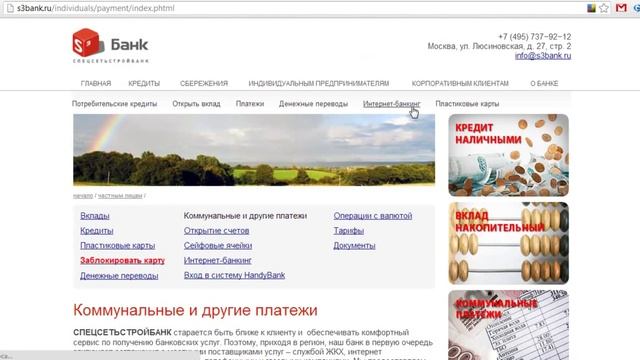This screenshot has width=640, height=360.
Task: Select Платежи in submenu
Action: tap(250, 104)
